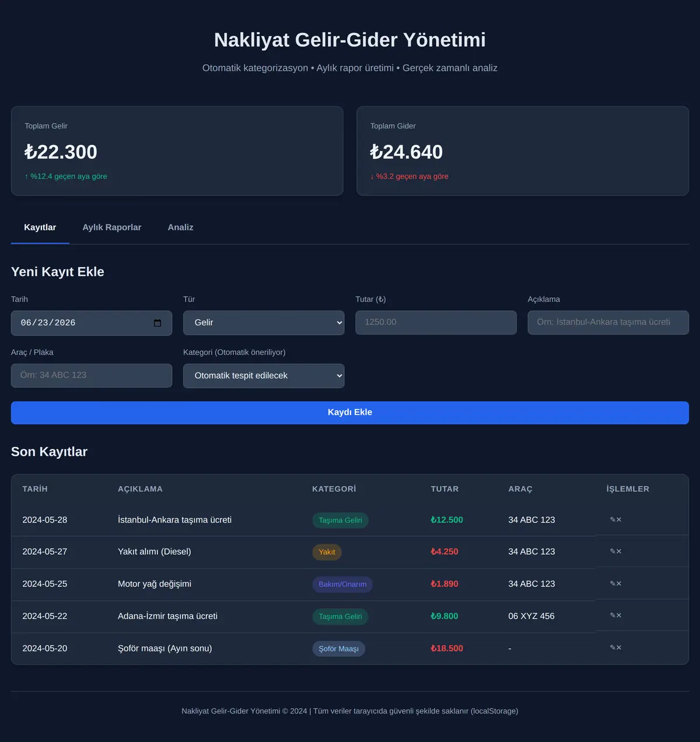700x742 pixels.
Task: Click the Kaydı Ekle button
Action: point(350,412)
